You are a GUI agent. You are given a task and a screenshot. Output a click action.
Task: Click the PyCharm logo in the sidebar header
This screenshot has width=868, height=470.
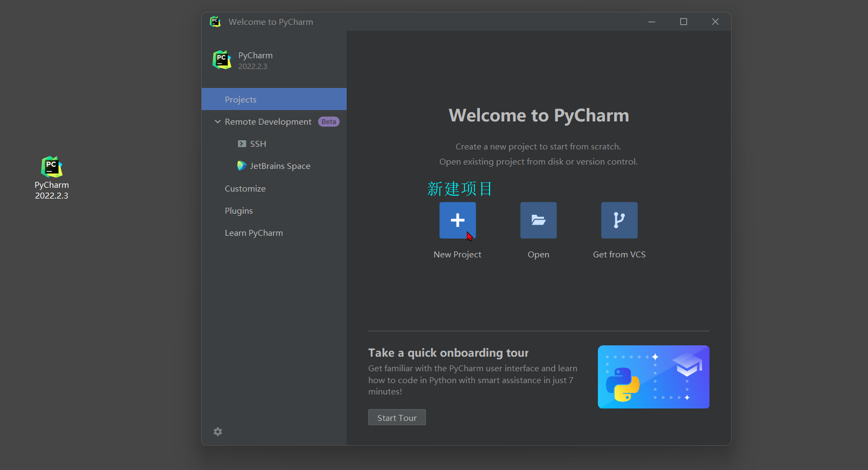tap(222, 60)
